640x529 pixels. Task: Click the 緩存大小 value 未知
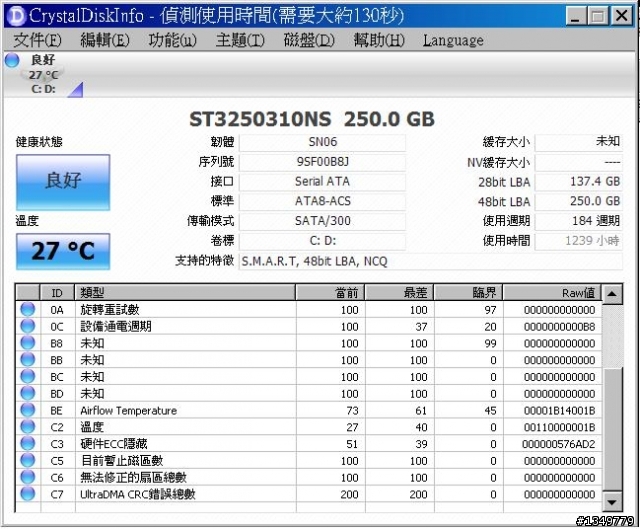pos(579,142)
